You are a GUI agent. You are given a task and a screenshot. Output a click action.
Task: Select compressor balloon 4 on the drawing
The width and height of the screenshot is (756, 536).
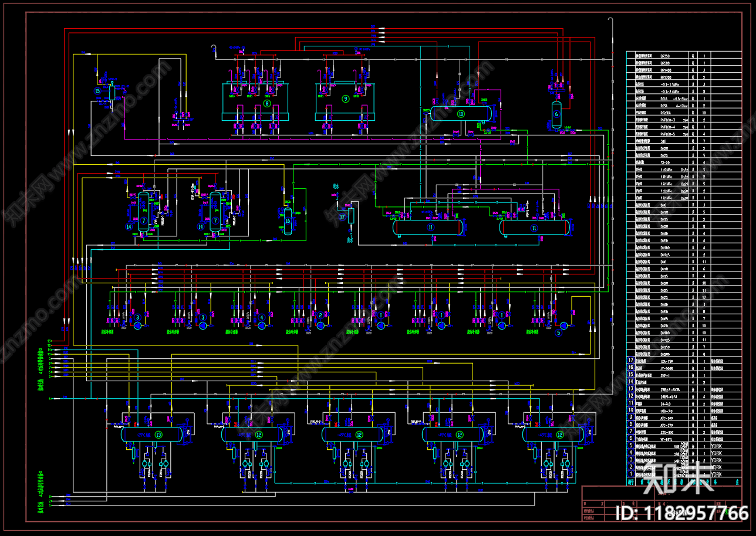coord(262,317)
